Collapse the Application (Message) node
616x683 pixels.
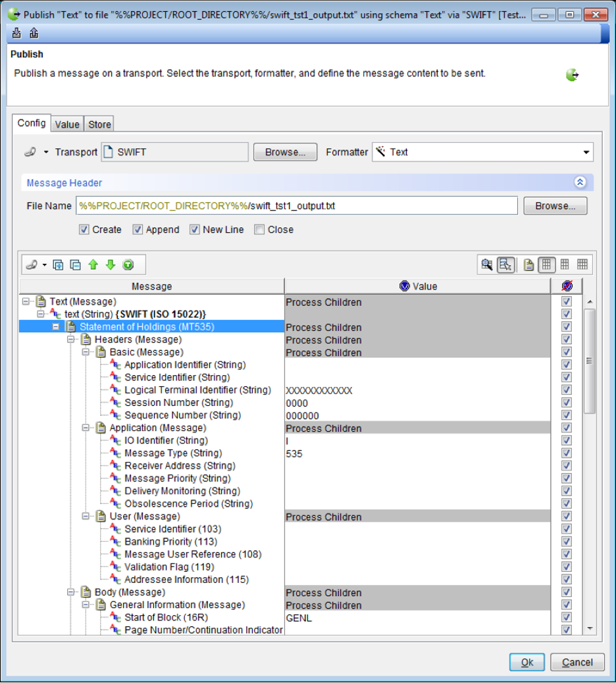(86, 428)
